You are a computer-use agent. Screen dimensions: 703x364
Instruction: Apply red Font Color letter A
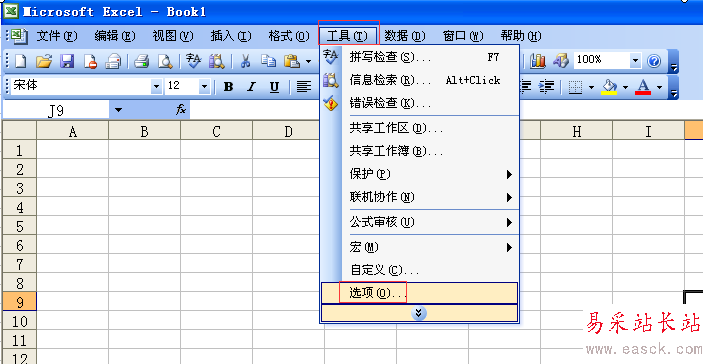pos(643,87)
